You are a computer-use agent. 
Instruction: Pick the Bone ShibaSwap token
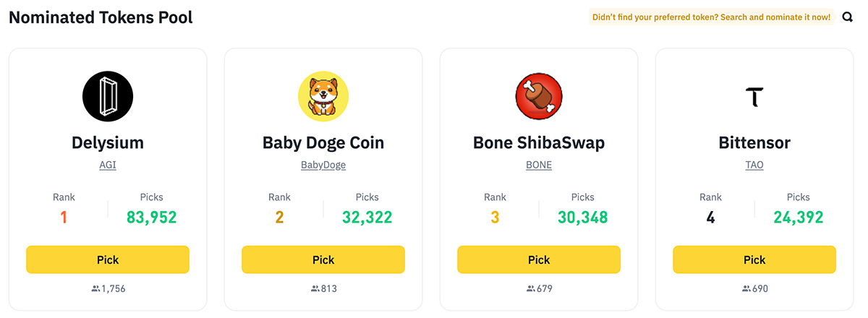tap(539, 259)
